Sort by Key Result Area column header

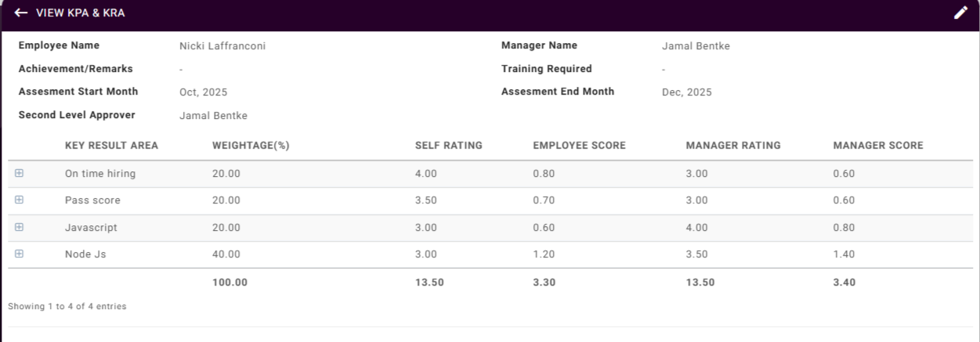[111, 146]
